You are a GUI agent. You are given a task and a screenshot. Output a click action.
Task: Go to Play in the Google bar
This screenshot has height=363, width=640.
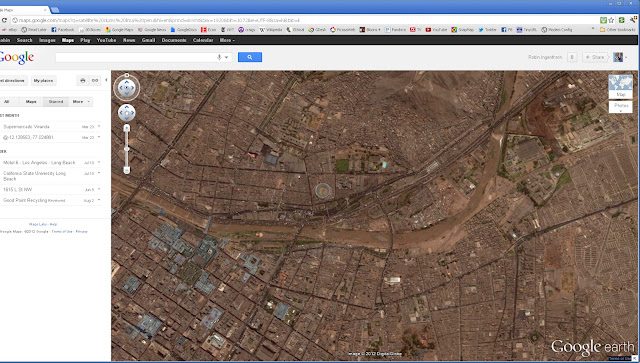(85, 40)
